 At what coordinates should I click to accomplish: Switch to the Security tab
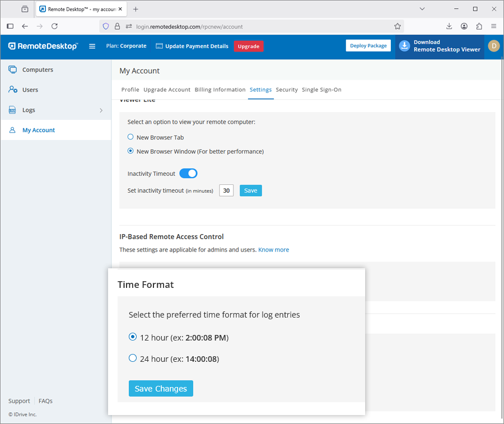pyautogui.click(x=287, y=90)
